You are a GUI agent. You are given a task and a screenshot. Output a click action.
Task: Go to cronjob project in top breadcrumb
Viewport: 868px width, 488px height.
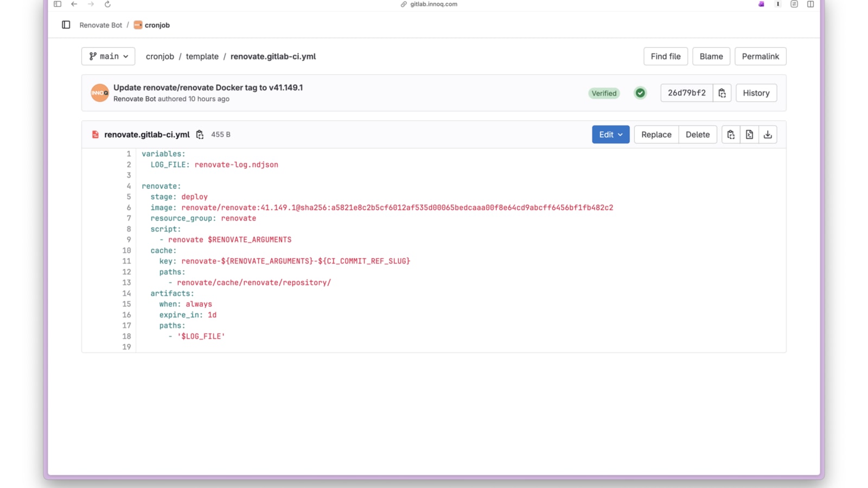157,25
